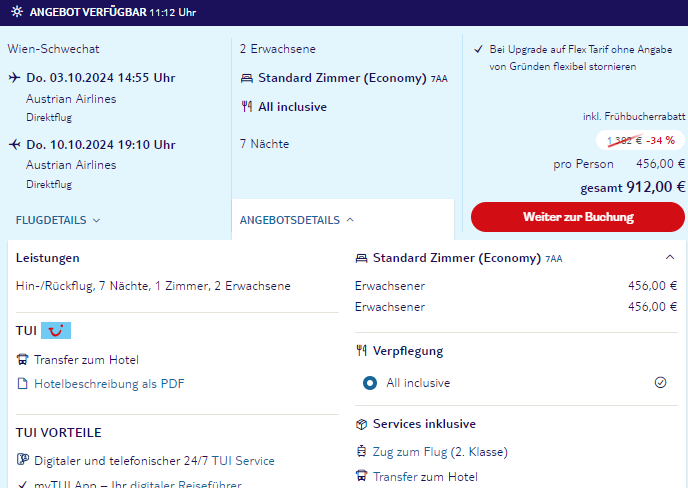Click the first Erwachsener price row

pyautogui.click(x=516, y=286)
